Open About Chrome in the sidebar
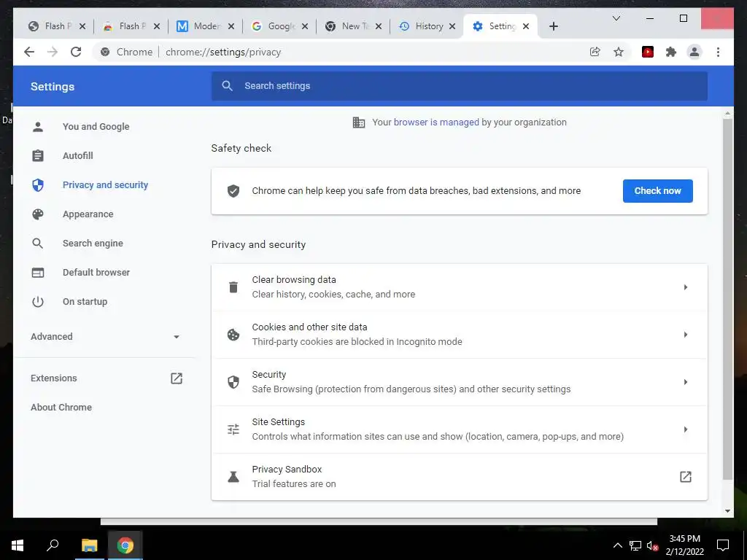Image resolution: width=747 pixels, height=560 pixels. [61, 407]
